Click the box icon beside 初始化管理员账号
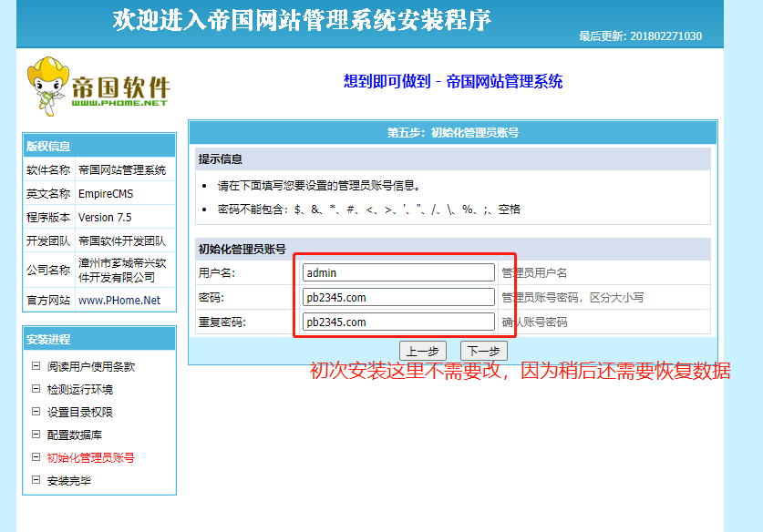Image resolution: width=763 pixels, height=532 pixels. (x=36, y=457)
